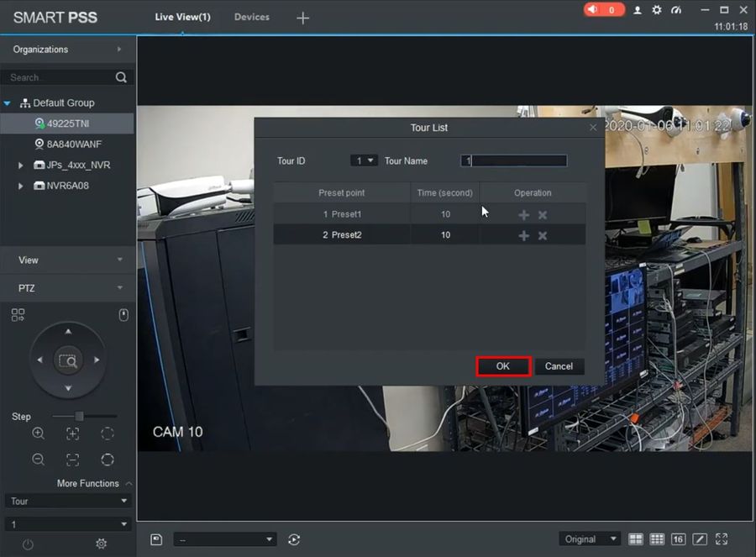Toggle the PTZ mouse control icon

[123, 315]
